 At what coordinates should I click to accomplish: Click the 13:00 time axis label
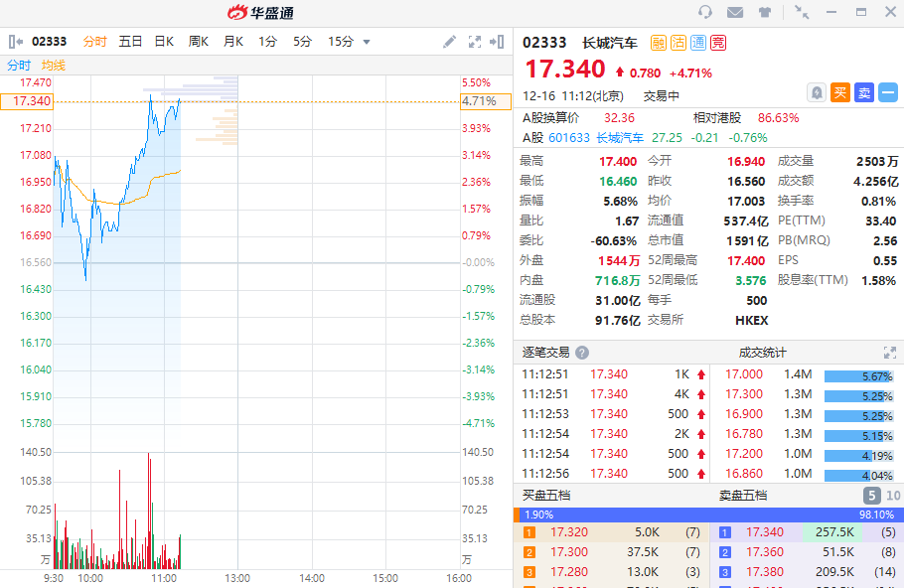pos(237,578)
